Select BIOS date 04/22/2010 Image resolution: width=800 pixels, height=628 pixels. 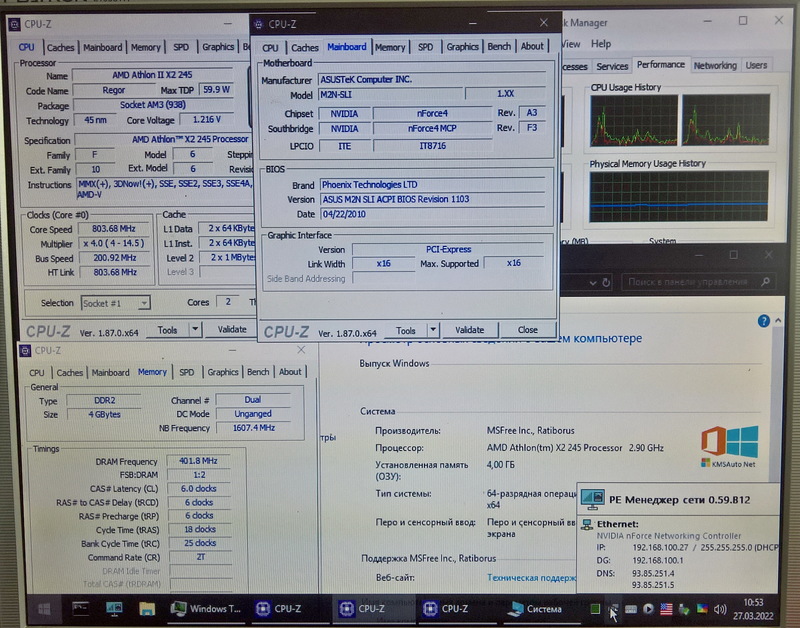[x=433, y=214]
